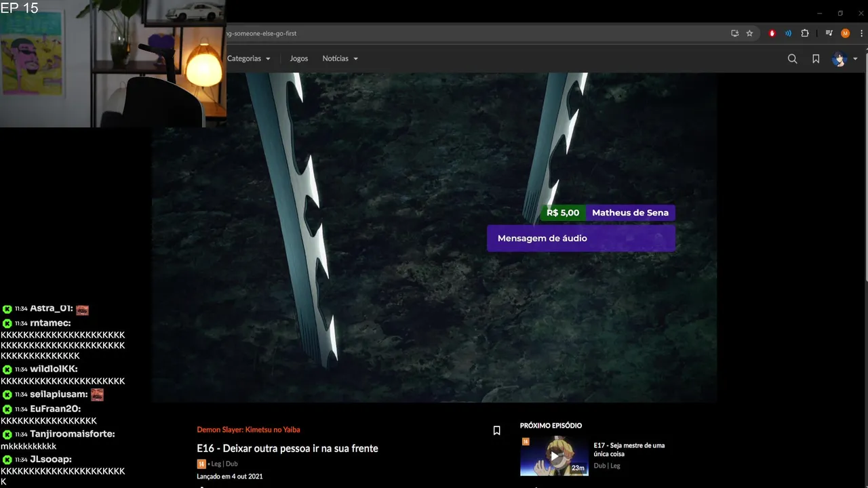This screenshot has width=868, height=488.
Task: Open the browser extensions puzzle icon
Action: coord(805,33)
